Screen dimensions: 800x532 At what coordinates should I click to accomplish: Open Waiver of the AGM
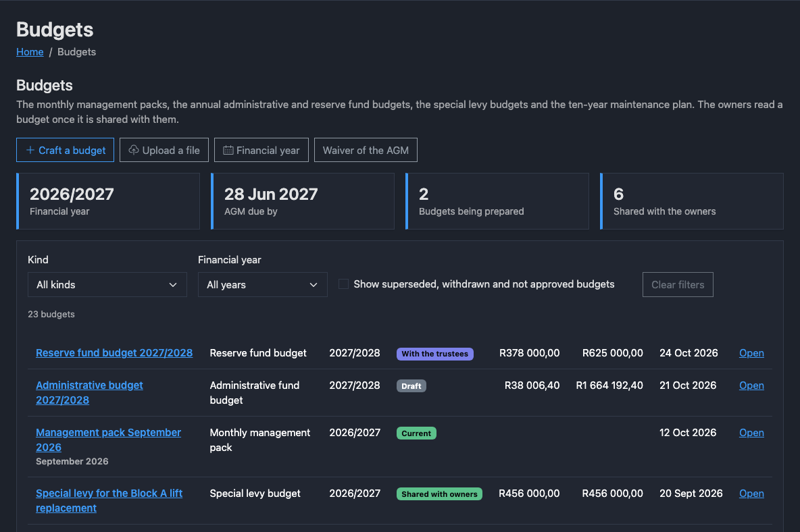(366, 150)
